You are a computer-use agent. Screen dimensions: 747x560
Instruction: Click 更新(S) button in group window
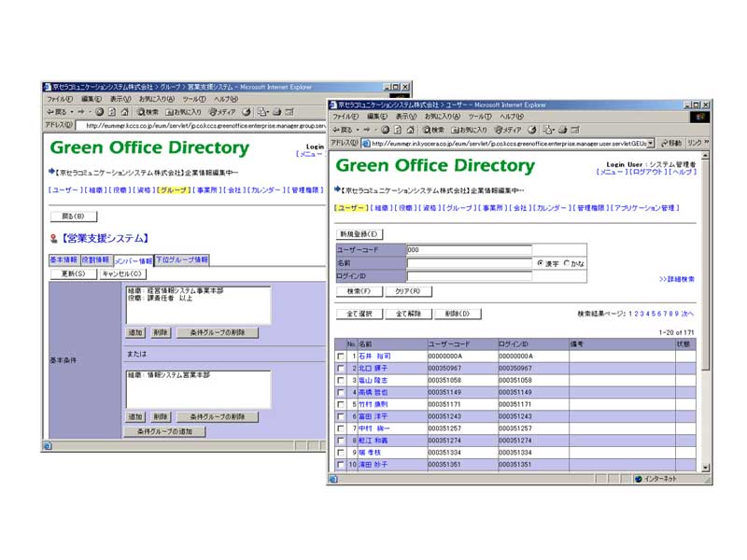[x=74, y=273]
